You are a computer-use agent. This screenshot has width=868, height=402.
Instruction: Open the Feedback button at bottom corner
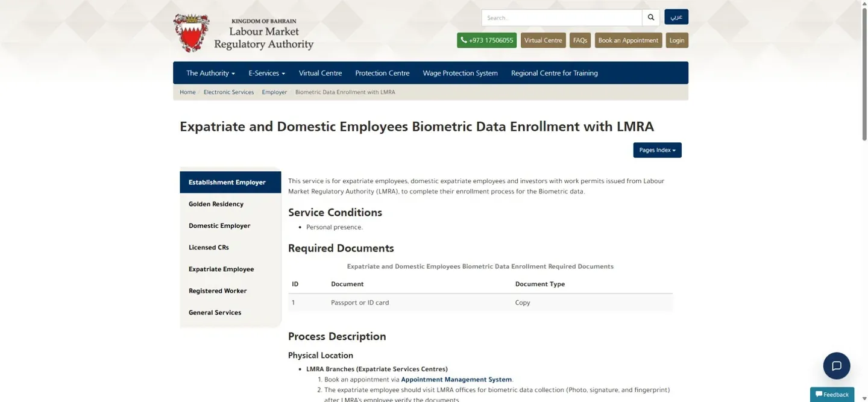[832, 394]
